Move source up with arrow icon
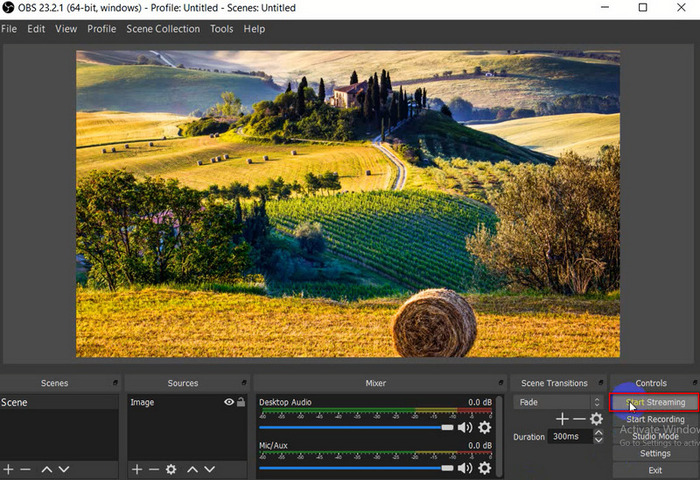 [x=192, y=469]
